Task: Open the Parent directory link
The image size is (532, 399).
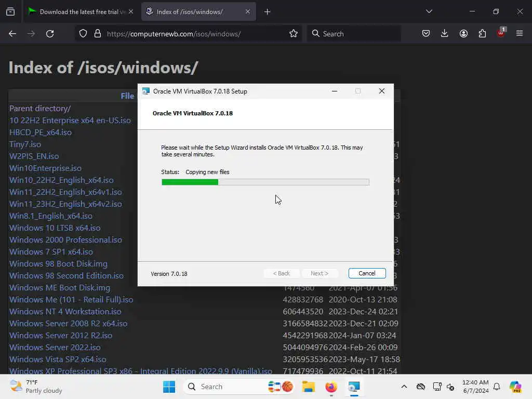Action: pos(40,108)
